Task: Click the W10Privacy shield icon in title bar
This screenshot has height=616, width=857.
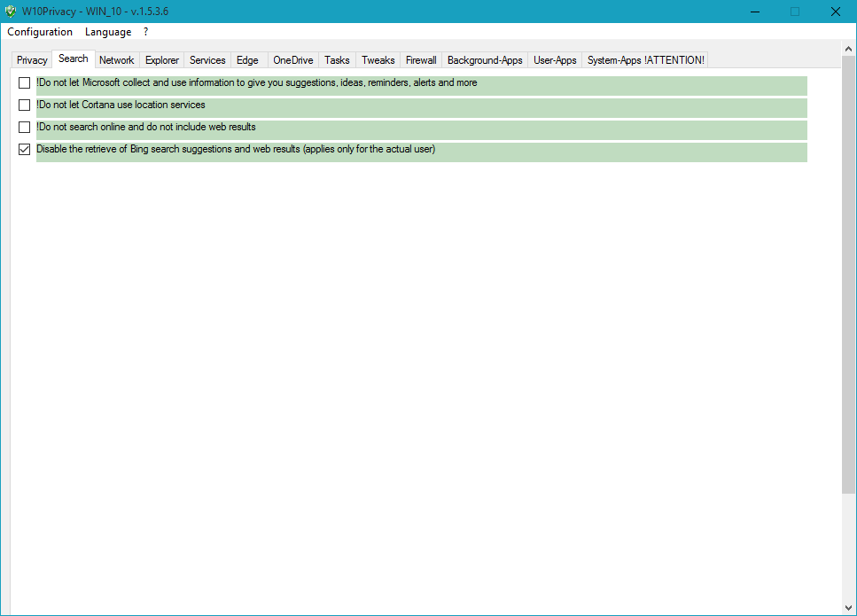Action: click(x=11, y=12)
